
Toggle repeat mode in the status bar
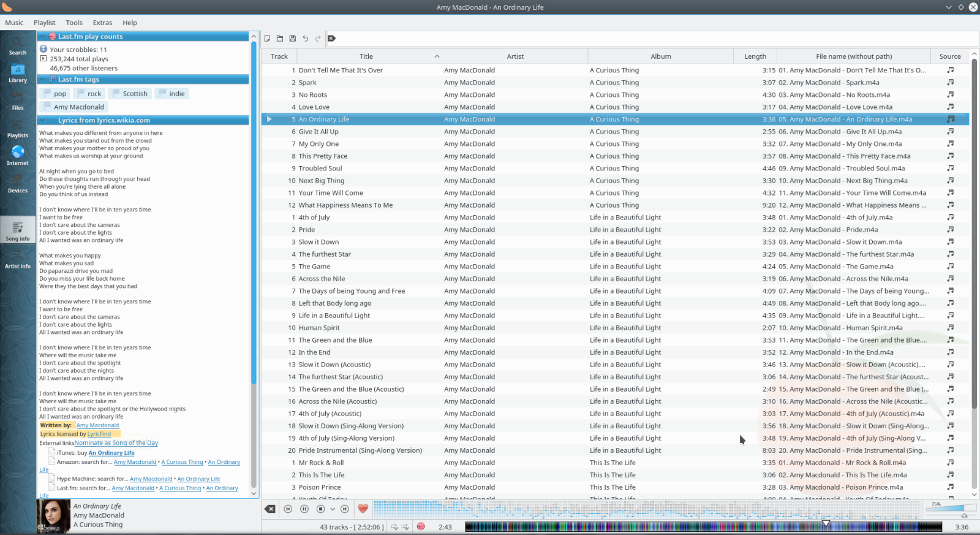(x=394, y=526)
